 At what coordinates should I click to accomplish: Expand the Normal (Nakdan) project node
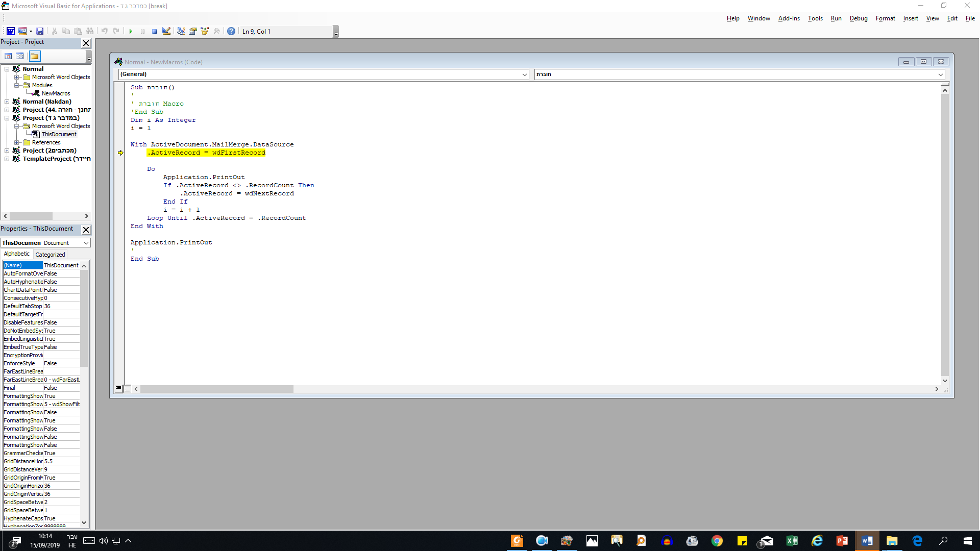click(x=7, y=102)
